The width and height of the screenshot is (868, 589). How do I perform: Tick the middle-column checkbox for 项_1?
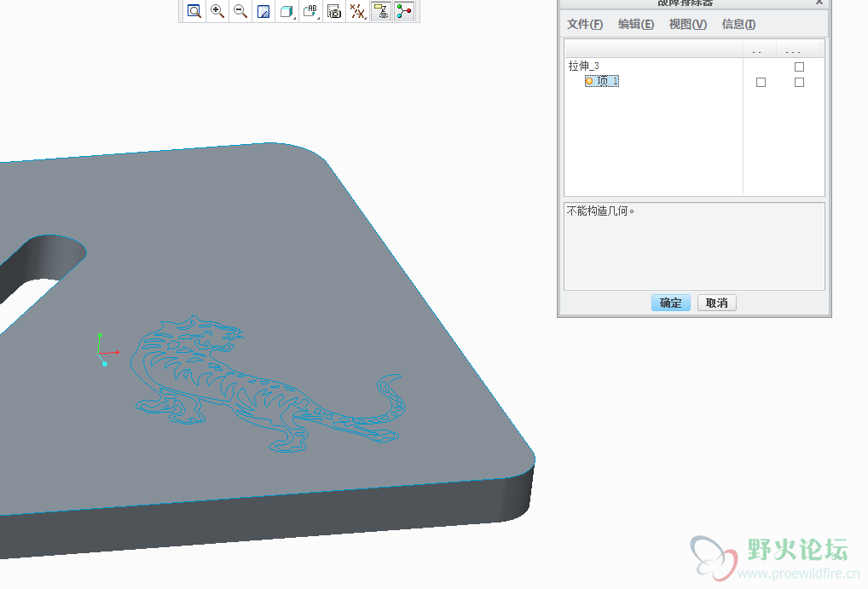click(x=761, y=83)
